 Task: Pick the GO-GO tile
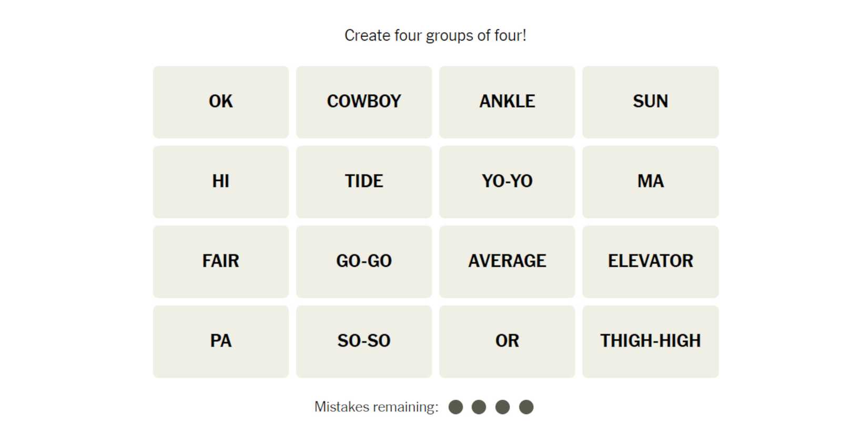[364, 261]
